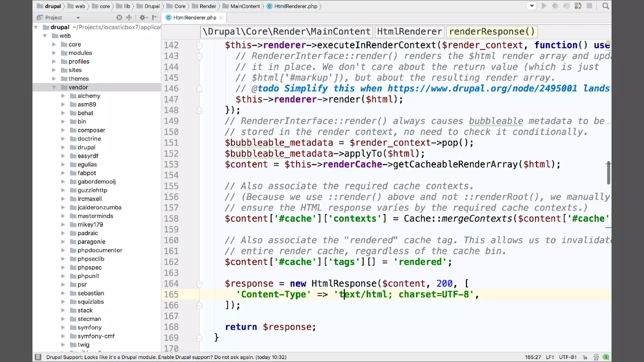Click the Debug bug icon
Screen dimensions: 644x362
pos(555,6)
